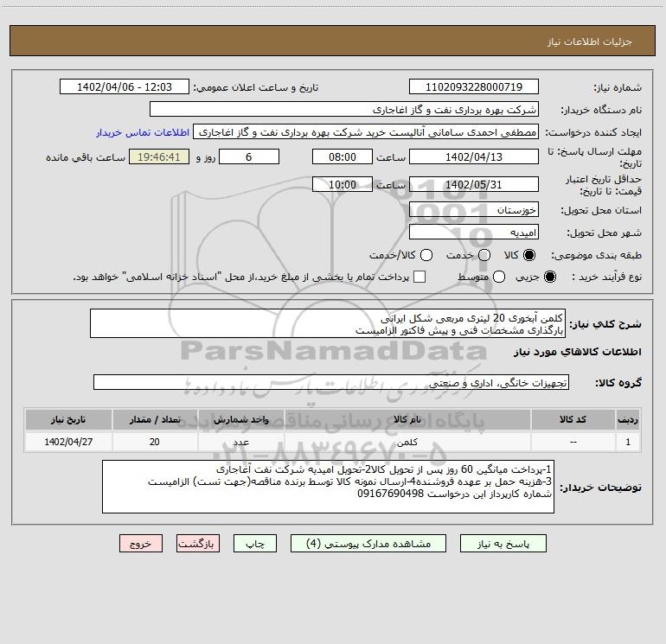Click the price validity date 1402/05/31
The image size is (666, 644).
(x=474, y=184)
